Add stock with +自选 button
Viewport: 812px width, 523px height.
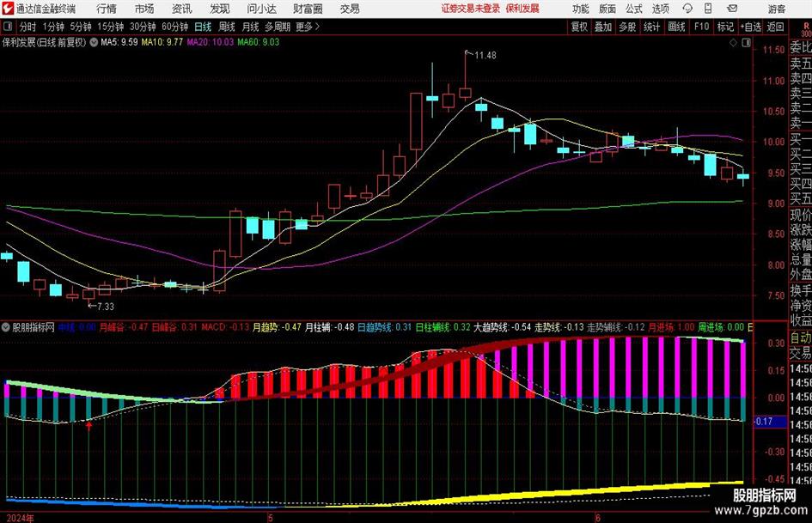coord(751,27)
